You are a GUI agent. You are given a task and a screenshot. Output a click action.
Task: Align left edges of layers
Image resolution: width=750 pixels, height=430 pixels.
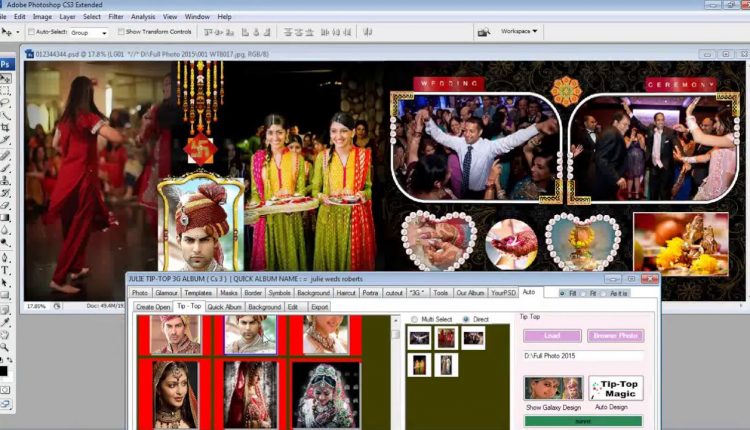(x=245, y=33)
